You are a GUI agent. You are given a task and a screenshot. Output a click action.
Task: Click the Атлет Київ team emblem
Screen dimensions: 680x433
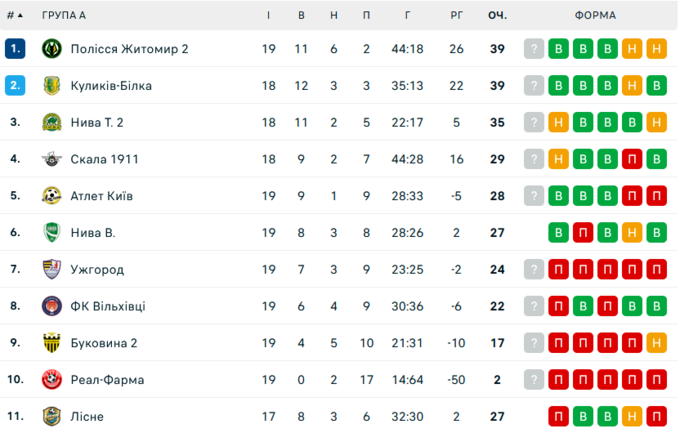click(52, 196)
